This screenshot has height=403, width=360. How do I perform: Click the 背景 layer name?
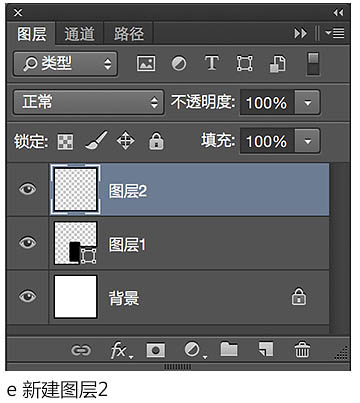click(x=124, y=298)
